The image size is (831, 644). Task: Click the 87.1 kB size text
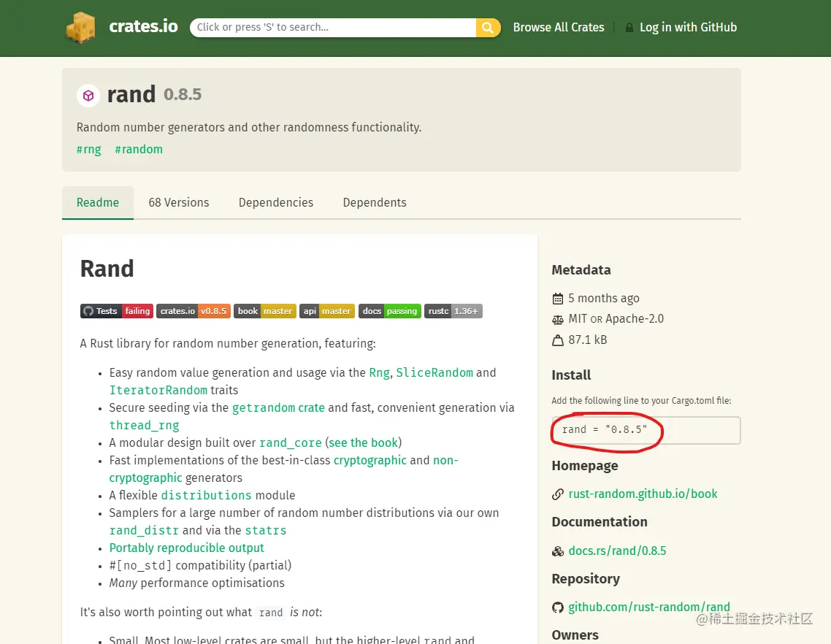588,340
